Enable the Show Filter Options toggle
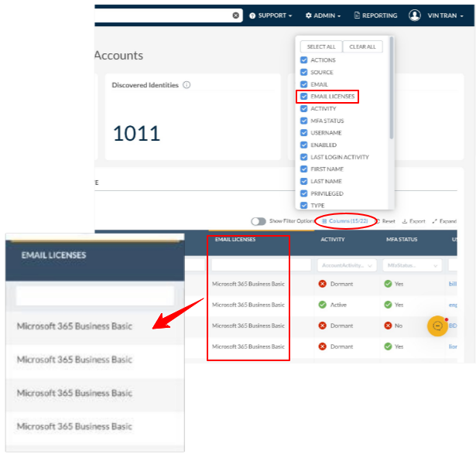The image size is (476, 457). (259, 221)
